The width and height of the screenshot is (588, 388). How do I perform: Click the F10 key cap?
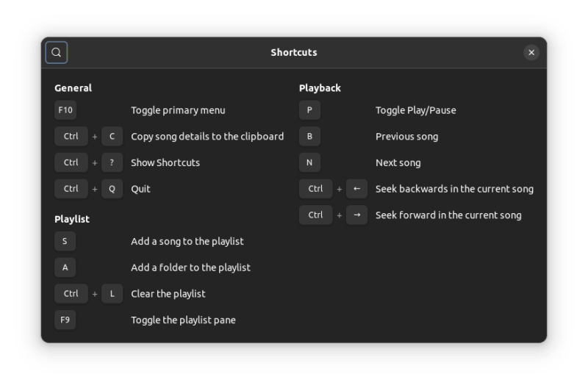point(65,110)
